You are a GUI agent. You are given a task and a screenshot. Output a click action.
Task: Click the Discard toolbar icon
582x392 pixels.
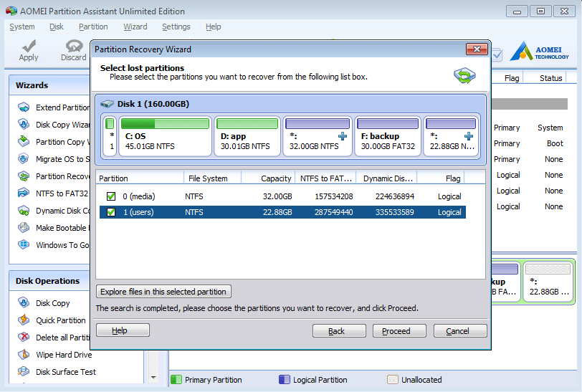click(x=74, y=46)
